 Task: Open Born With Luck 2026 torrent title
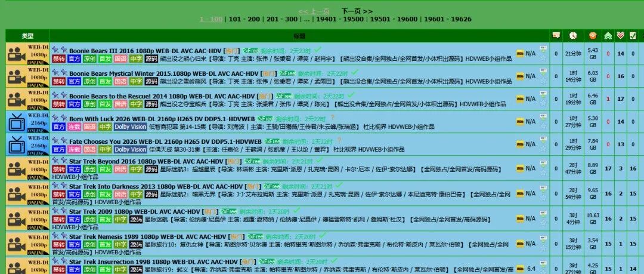click(162, 119)
